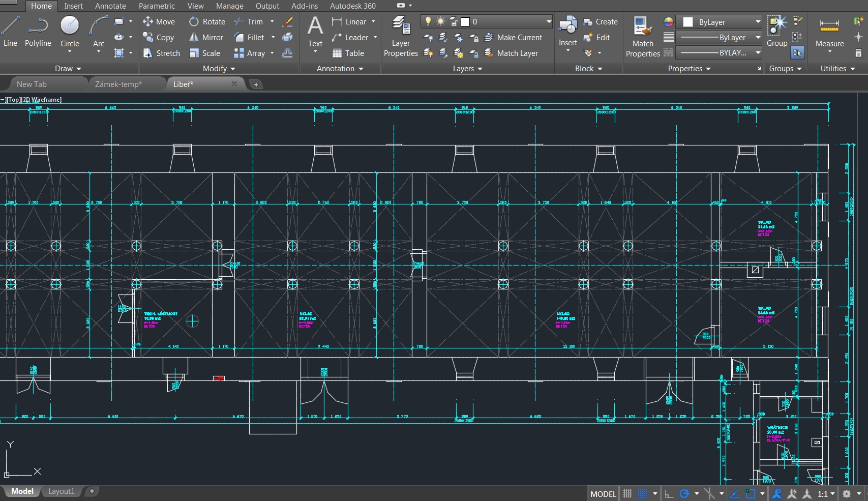Viewport: 868px width, 501px height.
Task: Click the Explode tool icon
Action: coord(287,37)
